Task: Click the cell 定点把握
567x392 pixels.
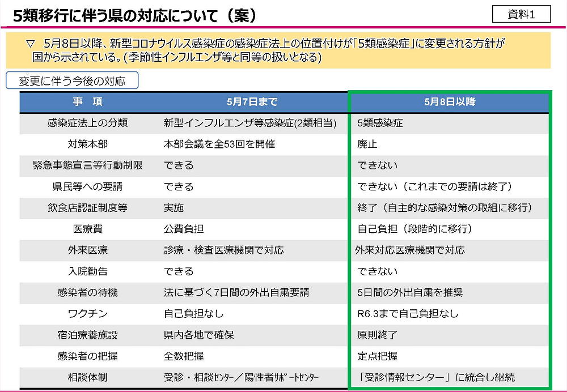Action: coord(378,356)
